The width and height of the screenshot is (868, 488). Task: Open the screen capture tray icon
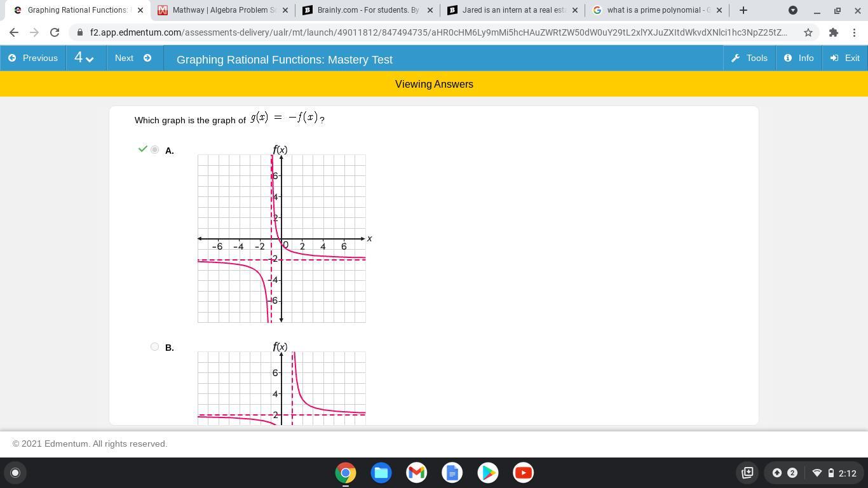click(x=747, y=473)
